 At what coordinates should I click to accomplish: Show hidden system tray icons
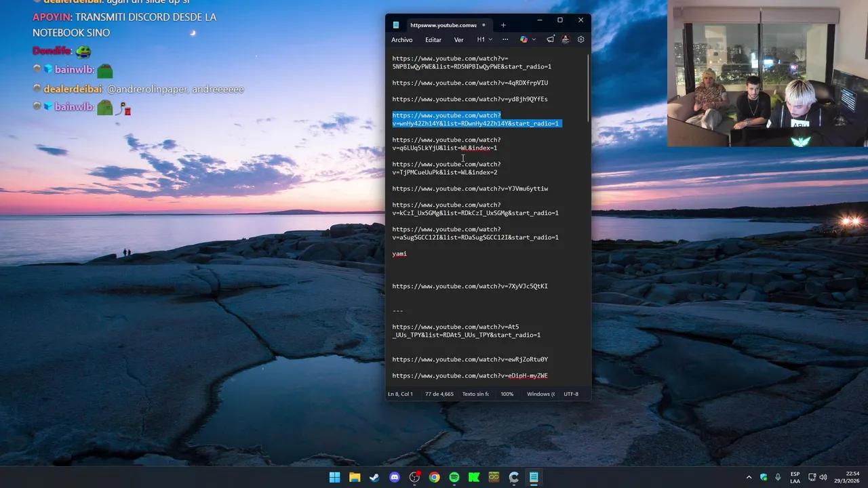pyautogui.click(x=749, y=477)
